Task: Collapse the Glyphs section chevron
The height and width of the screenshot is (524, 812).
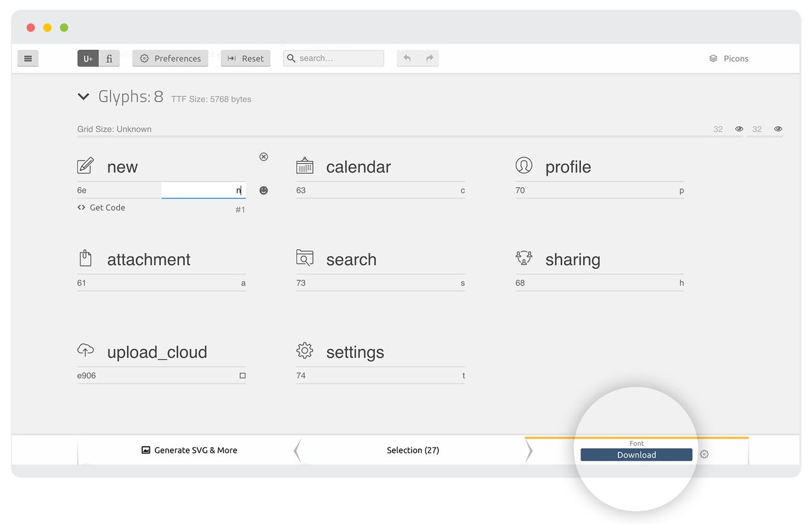Action: coord(83,96)
